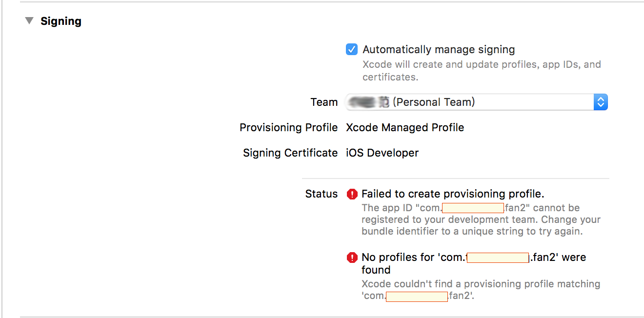Image resolution: width=644 pixels, height=318 pixels.
Task: Click the couldn't find provisioning profile description
Action: pyautogui.click(x=481, y=290)
